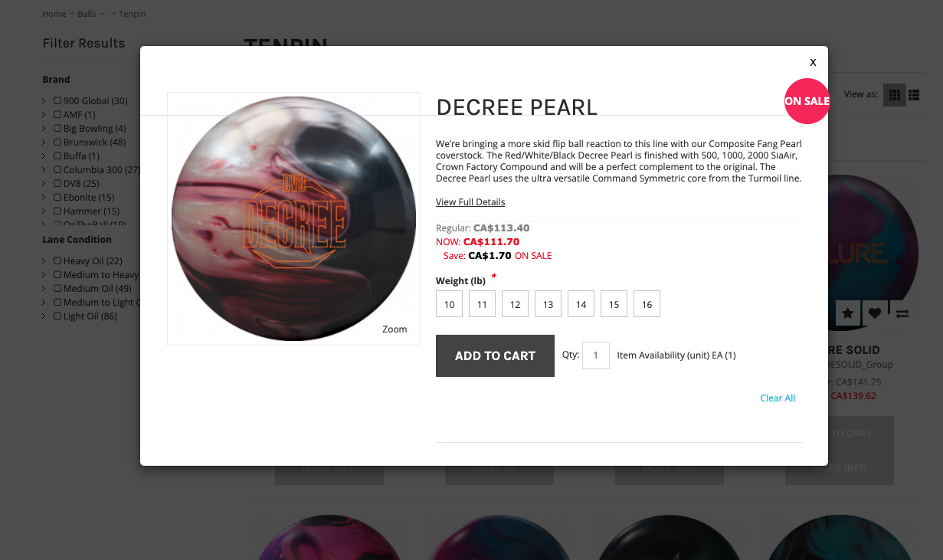This screenshot has height=560, width=943.
Task: Zoom the Decree Pearl ball image
Action: pyautogui.click(x=395, y=329)
